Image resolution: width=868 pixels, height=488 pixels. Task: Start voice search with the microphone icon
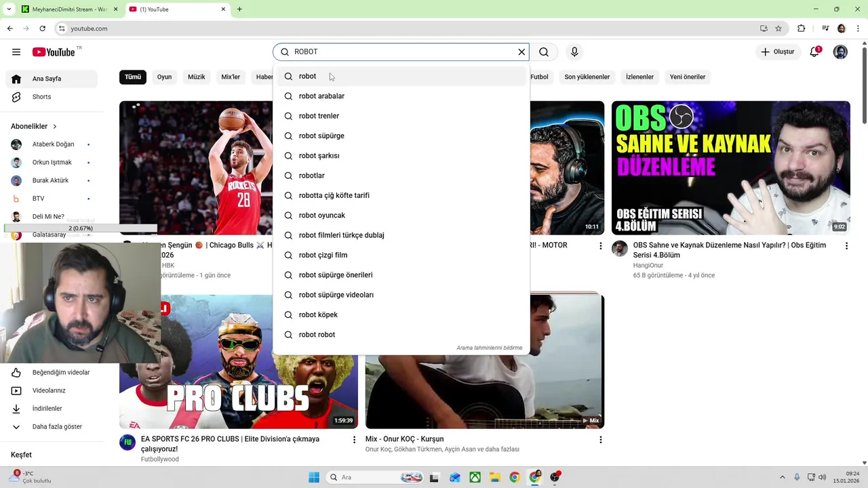click(574, 52)
